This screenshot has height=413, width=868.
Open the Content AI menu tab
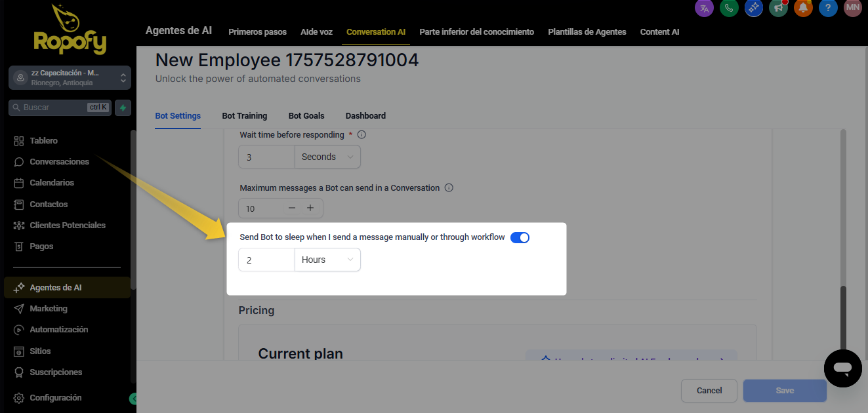click(x=659, y=32)
